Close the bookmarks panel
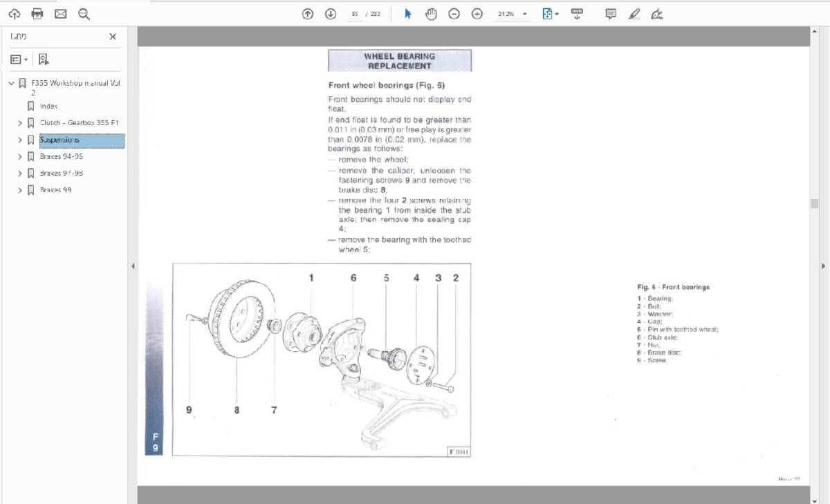This screenshot has height=504, width=830. pos(113,37)
